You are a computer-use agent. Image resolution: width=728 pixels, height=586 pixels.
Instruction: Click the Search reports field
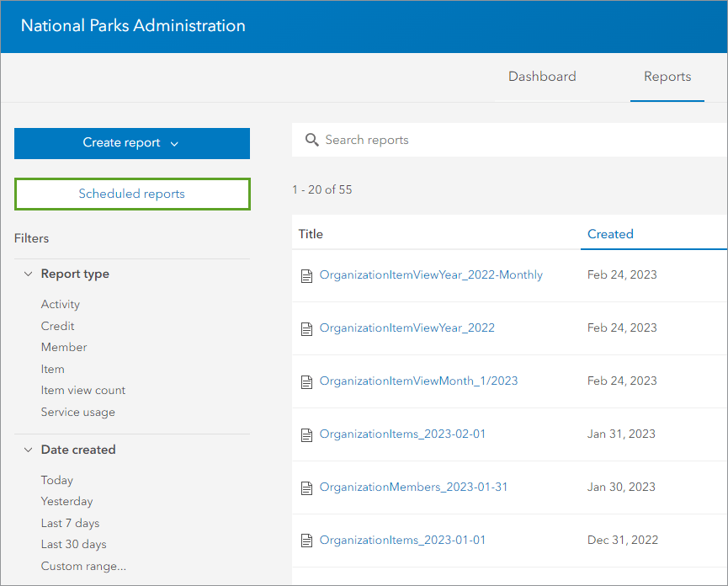pos(505,140)
